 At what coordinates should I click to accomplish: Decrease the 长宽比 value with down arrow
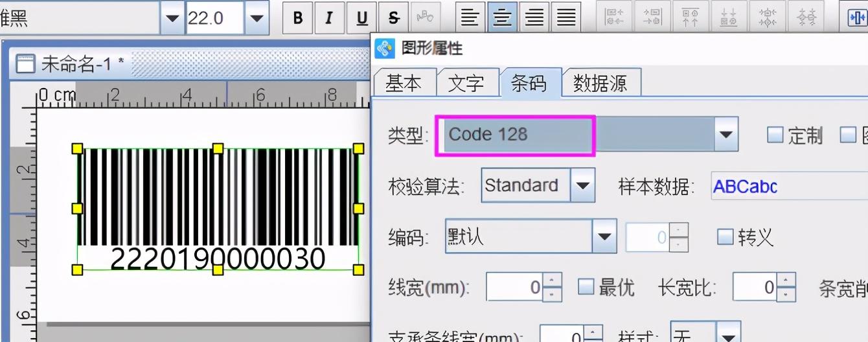[x=786, y=294]
